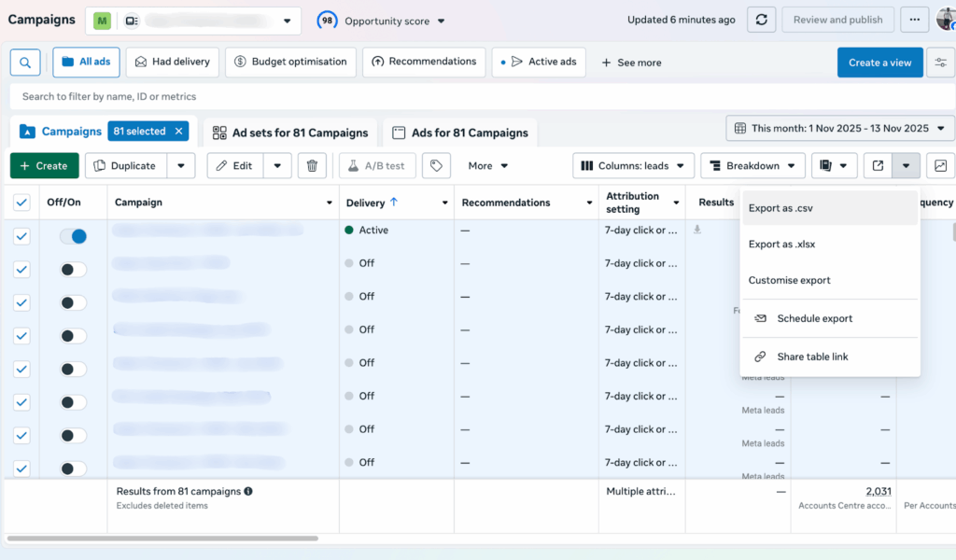Click the search magnifier icon
This screenshot has width=956, height=560.
click(x=24, y=63)
